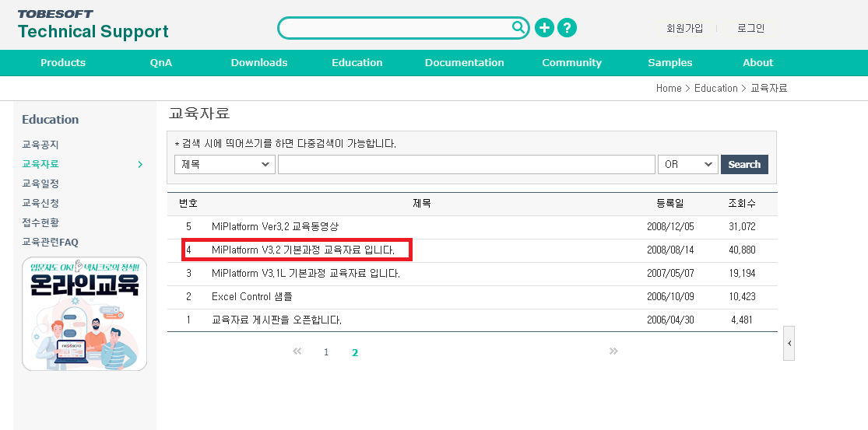Click the 로그인 login link
The height and width of the screenshot is (430, 868).
(750, 28)
